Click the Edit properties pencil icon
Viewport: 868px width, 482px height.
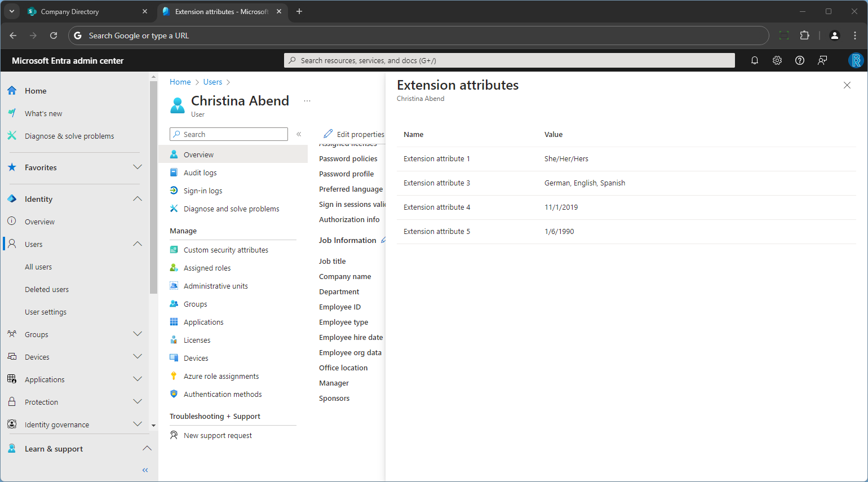328,134
